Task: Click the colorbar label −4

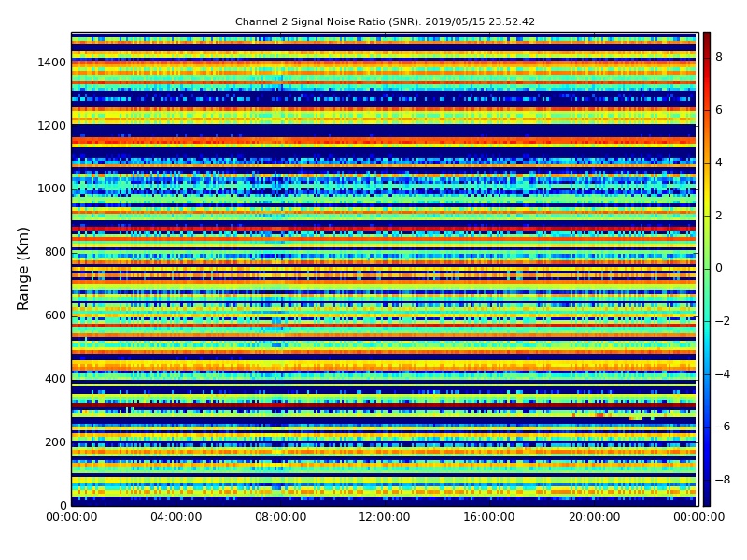Action: click(x=723, y=374)
